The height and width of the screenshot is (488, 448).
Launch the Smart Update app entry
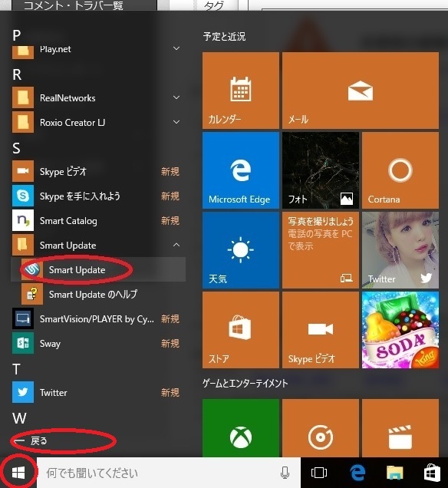(x=98, y=269)
